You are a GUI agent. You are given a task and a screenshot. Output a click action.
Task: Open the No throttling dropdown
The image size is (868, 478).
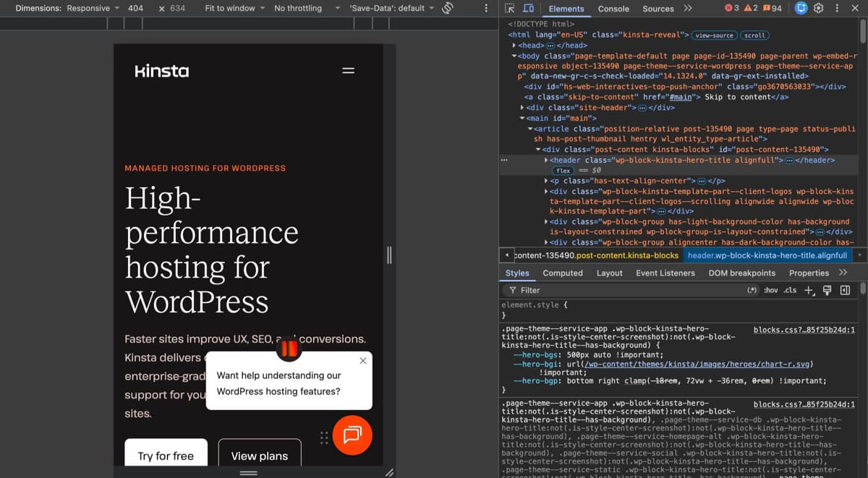307,9
